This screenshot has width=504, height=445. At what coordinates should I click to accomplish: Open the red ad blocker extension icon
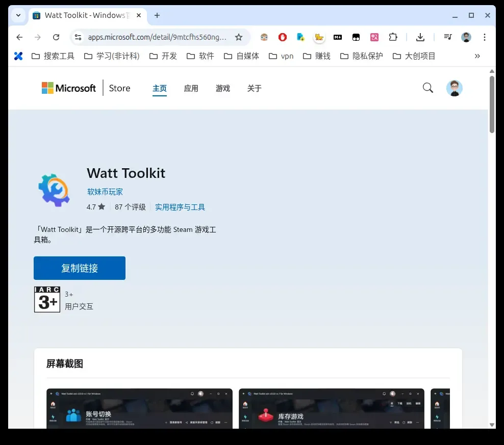282,37
